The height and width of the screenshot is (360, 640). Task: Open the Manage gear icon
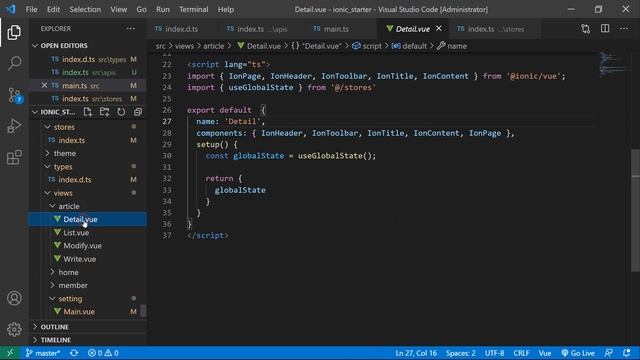click(x=14, y=329)
